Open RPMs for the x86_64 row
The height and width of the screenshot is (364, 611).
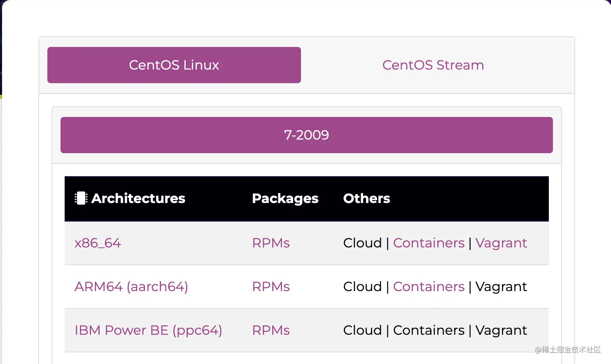271,243
